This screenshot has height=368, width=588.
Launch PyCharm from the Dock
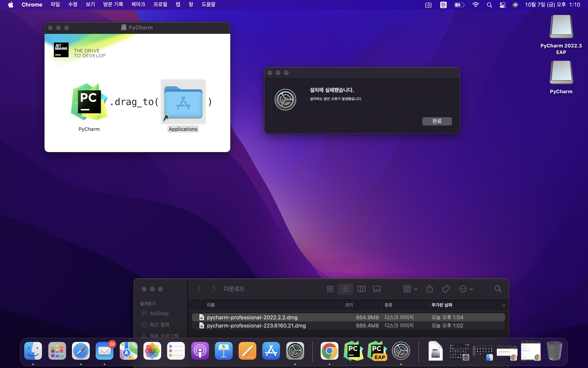[353, 351]
